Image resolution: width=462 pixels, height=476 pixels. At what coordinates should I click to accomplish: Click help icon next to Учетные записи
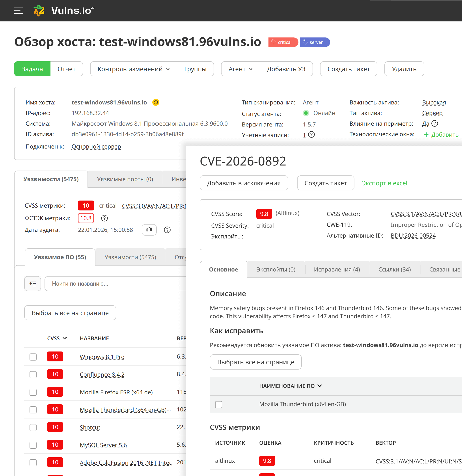(x=311, y=135)
